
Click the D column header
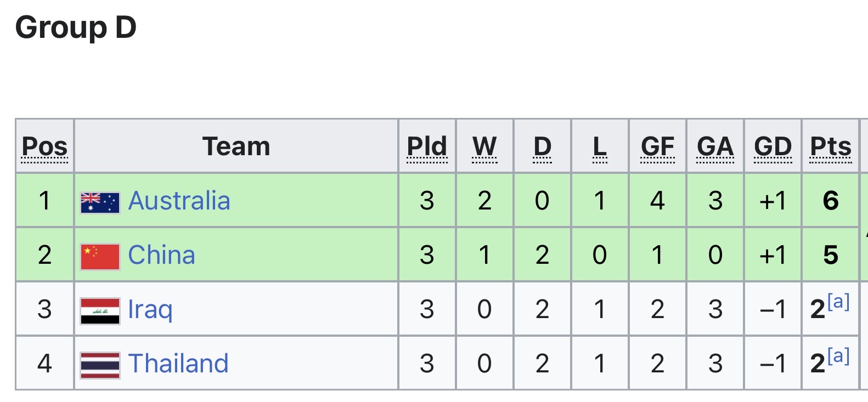click(x=542, y=146)
